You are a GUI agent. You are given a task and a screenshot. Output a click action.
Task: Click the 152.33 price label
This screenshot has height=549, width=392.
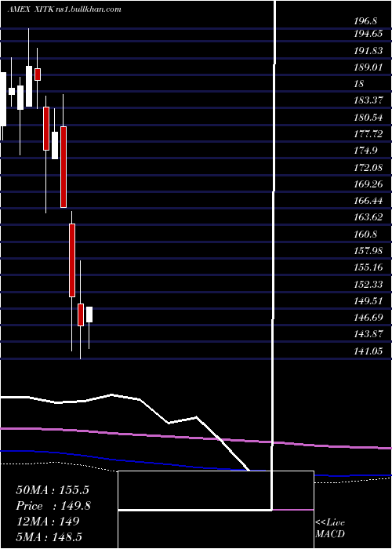coord(368,284)
